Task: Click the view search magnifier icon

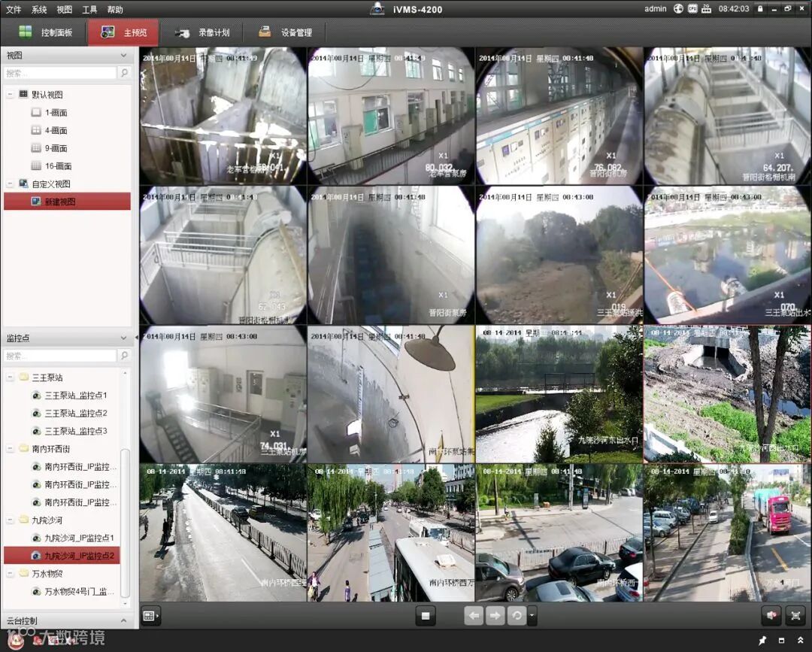Action: [124, 73]
